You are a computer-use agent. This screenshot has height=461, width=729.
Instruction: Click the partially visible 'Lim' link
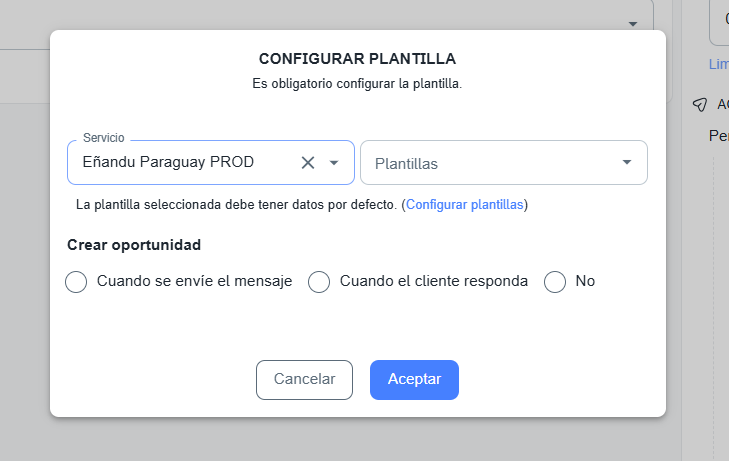pos(718,64)
